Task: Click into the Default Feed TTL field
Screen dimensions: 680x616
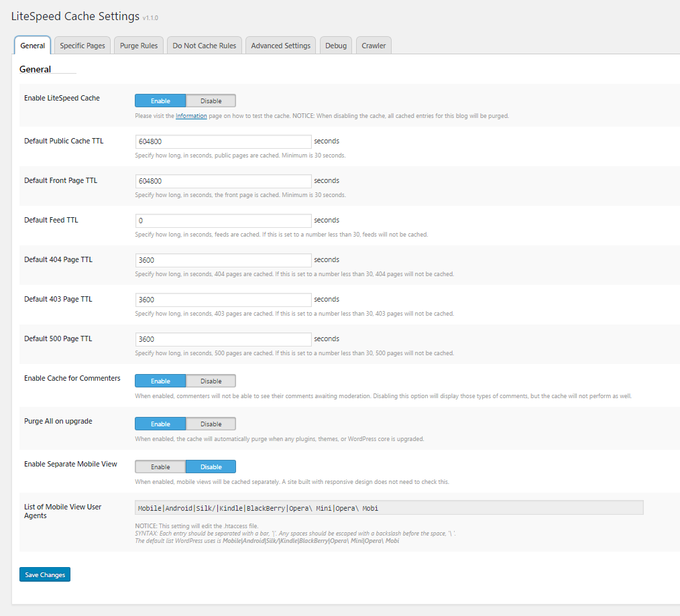Action: pyautogui.click(x=223, y=221)
